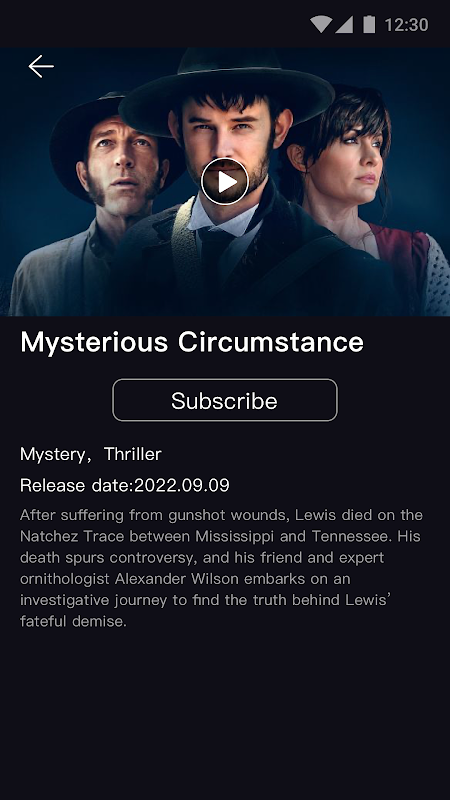Tap the word ornithologist in the synopsis
The width and height of the screenshot is (450, 800).
[65, 580]
